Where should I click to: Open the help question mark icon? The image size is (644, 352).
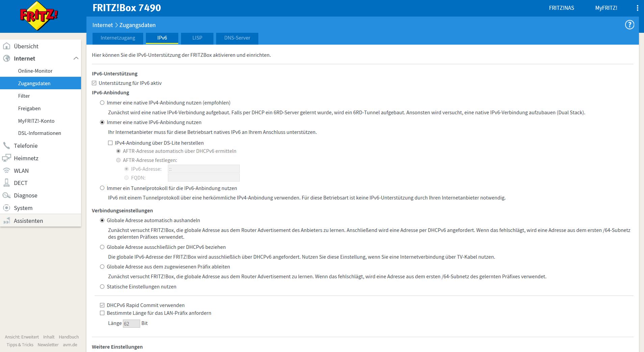629,25
